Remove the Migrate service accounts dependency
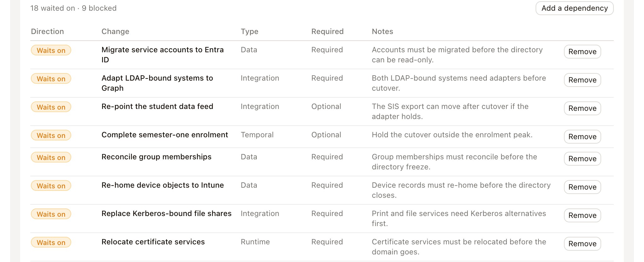 pos(582,52)
